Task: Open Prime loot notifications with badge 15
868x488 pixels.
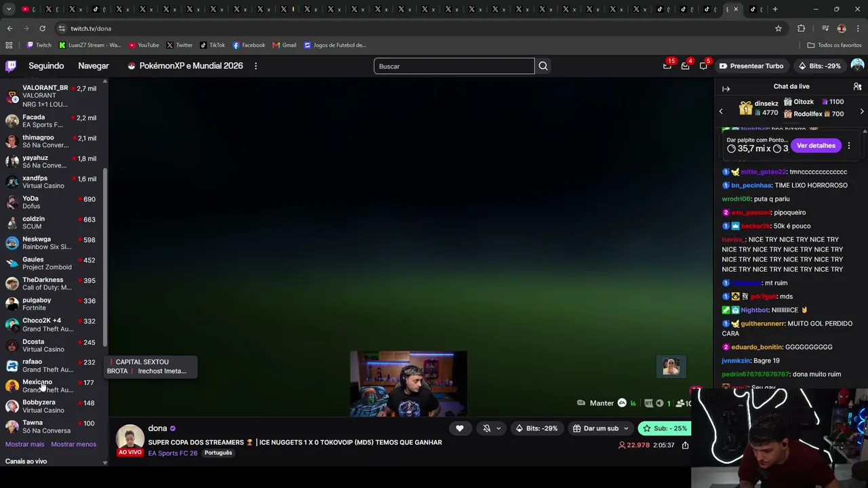Action: pyautogui.click(x=667, y=66)
